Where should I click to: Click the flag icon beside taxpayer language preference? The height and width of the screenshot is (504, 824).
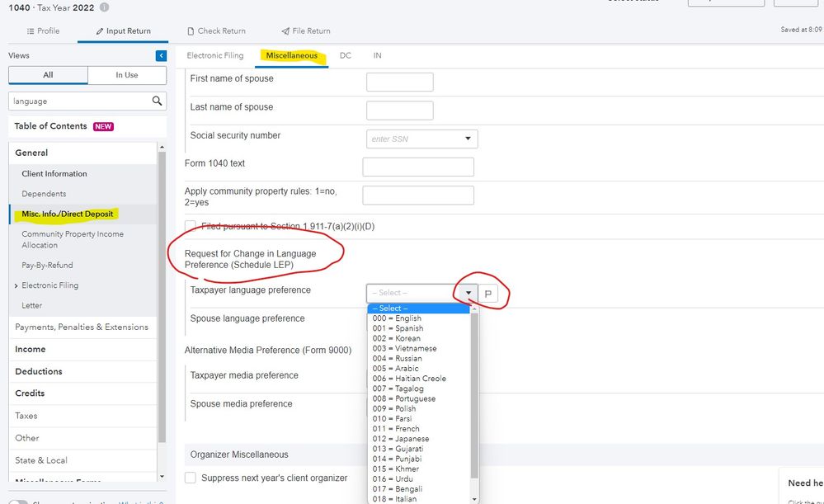point(487,294)
